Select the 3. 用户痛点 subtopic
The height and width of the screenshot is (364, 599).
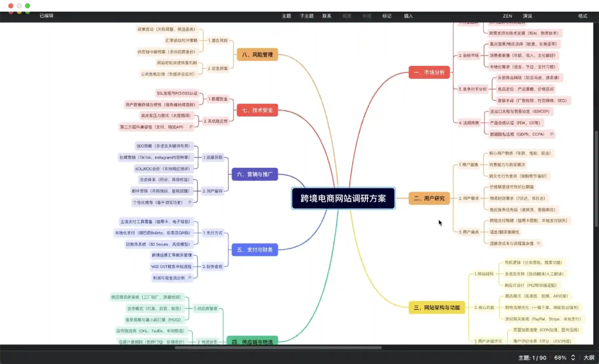pyautogui.click(x=469, y=232)
